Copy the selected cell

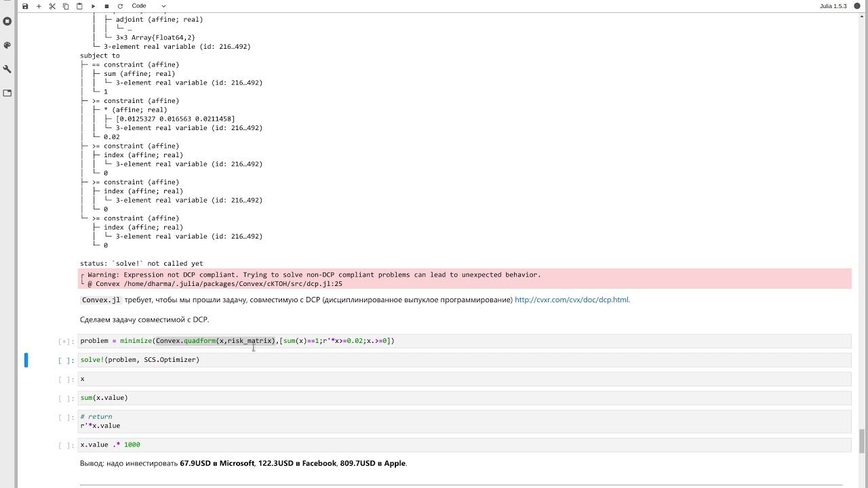click(x=66, y=6)
